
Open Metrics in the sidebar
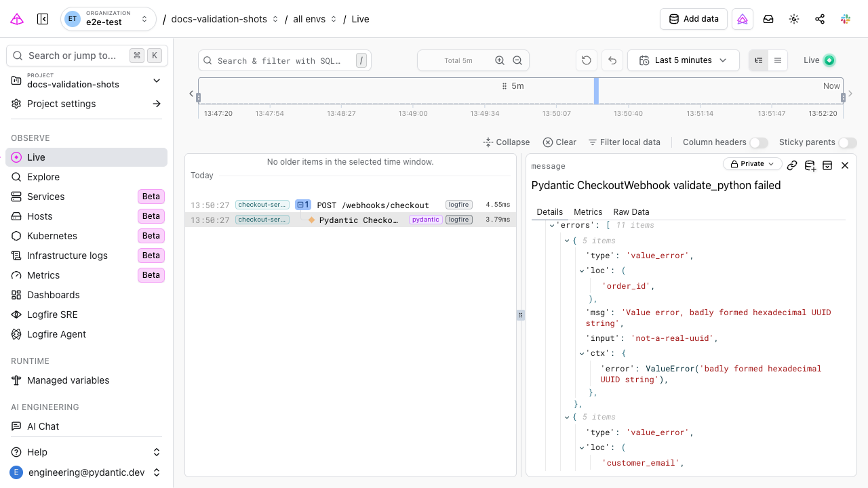coord(87,275)
